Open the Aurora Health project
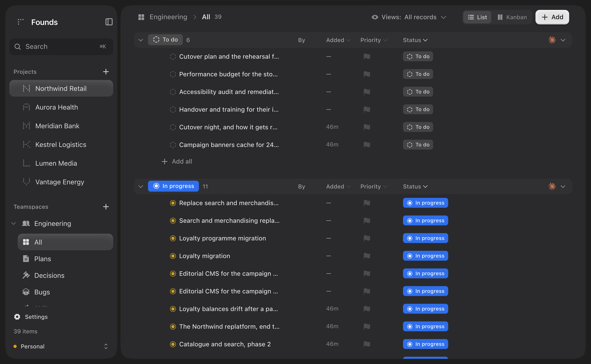591x364 pixels. point(61,107)
